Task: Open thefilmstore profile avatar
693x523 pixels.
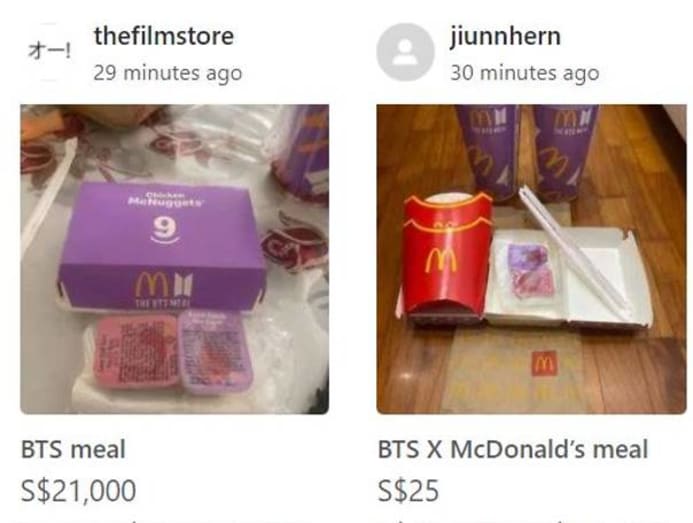Action: [49, 52]
